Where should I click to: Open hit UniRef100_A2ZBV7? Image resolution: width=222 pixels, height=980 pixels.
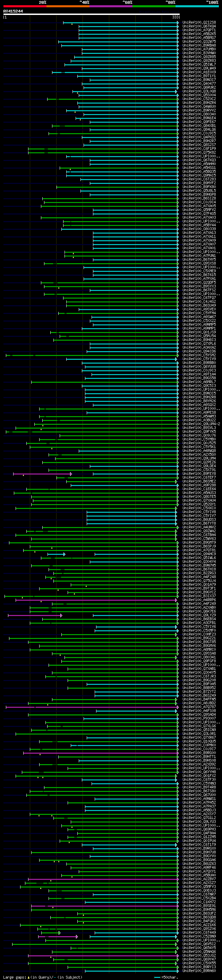pyautogui.click(x=199, y=879)
